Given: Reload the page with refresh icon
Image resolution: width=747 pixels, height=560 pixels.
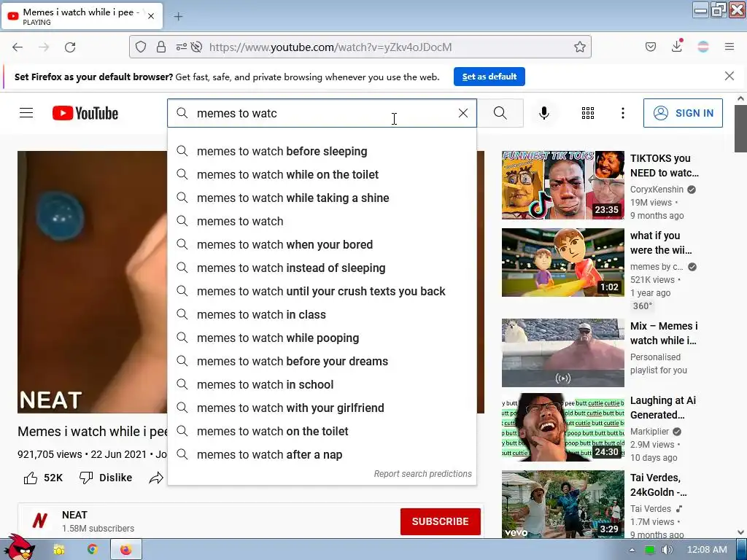Looking at the screenshot, I should click(70, 47).
